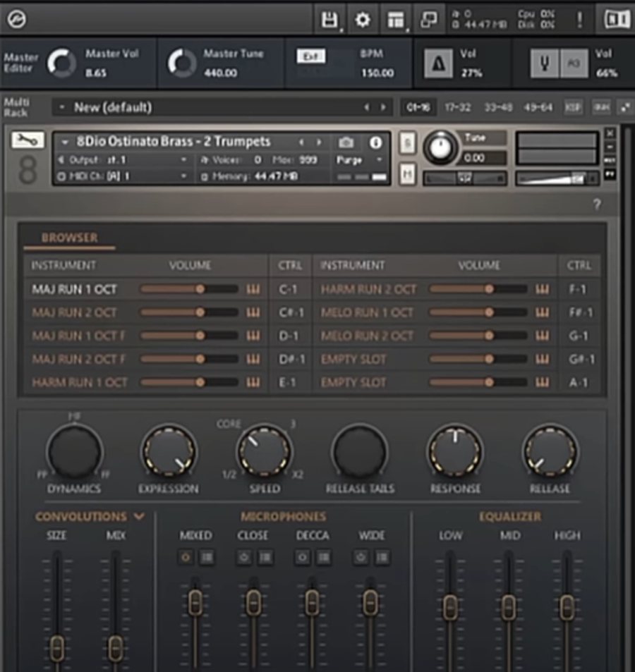
Task: Toggle the reference tuning fork button
Action: 545,63
